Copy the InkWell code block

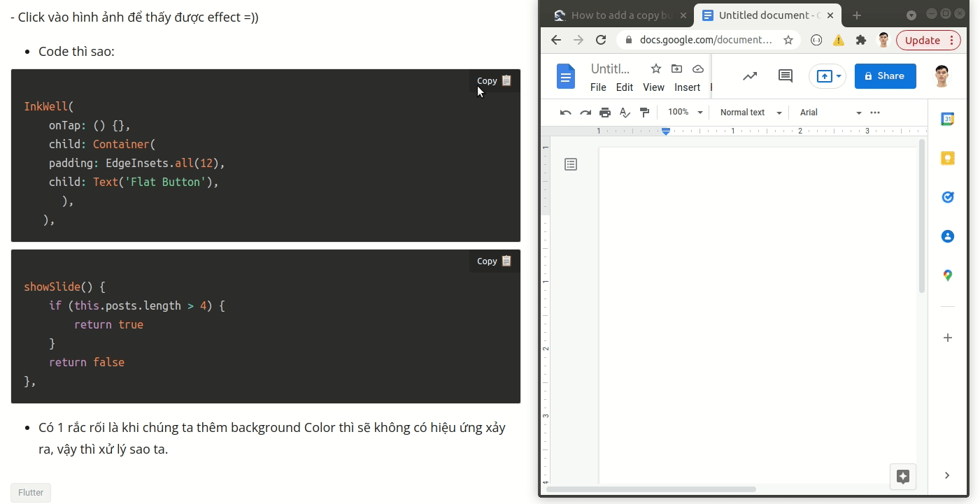(494, 80)
